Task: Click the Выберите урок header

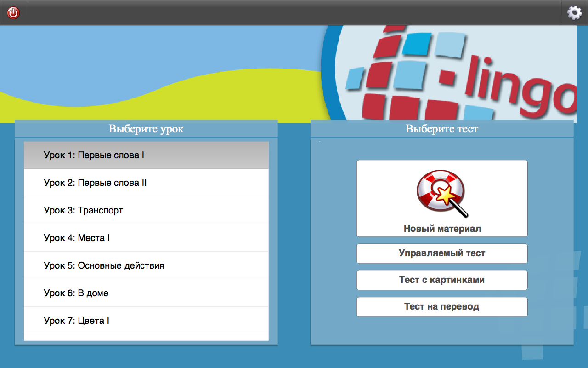Action: tap(146, 129)
